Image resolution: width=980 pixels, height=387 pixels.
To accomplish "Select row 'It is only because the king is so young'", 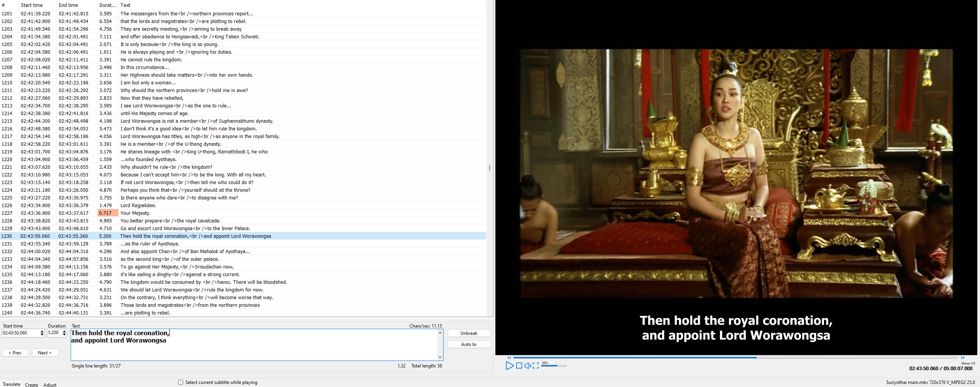I will pos(243,44).
